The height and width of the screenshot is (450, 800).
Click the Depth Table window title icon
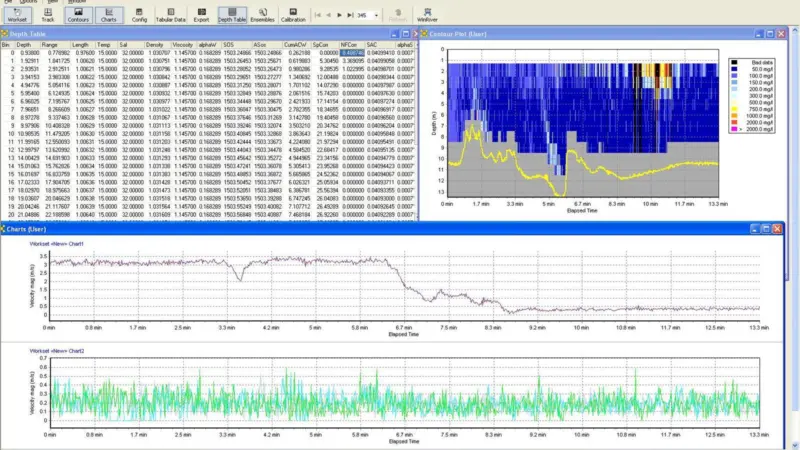coord(5,34)
